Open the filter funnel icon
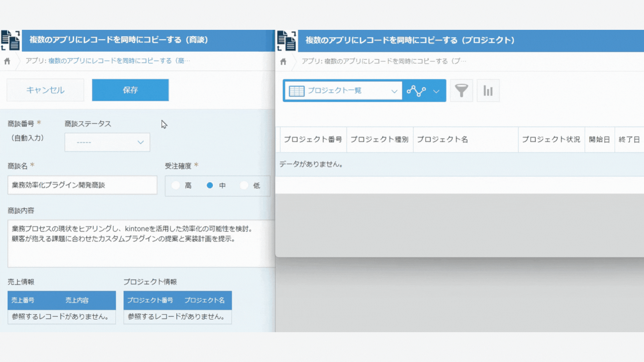This screenshot has width=644, height=362. click(x=461, y=90)
